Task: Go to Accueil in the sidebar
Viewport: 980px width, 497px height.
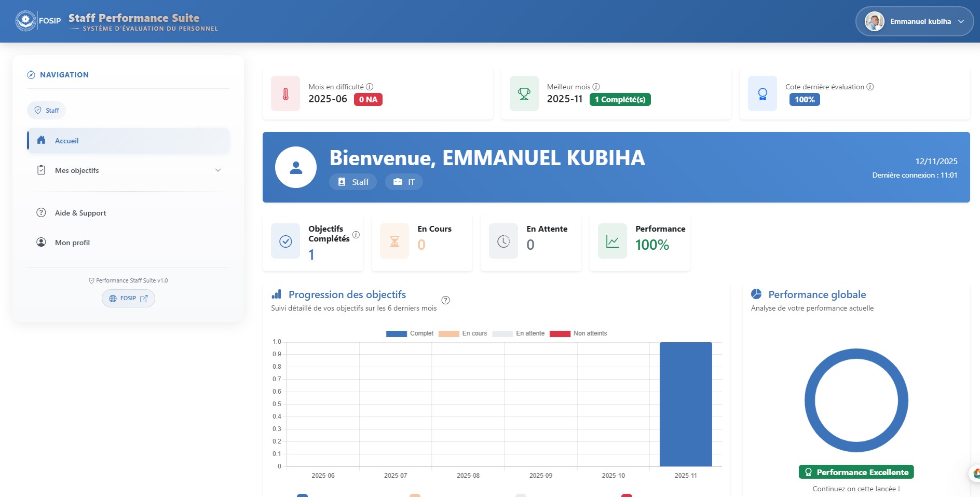Action: (x=128, y=141)
